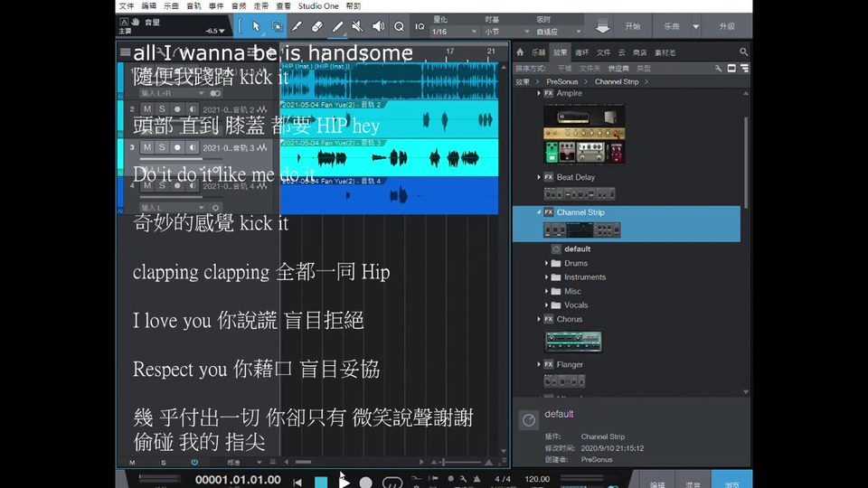Enable monitor on track 2
Screen dimensions: 868x488
tap(192, 109)
